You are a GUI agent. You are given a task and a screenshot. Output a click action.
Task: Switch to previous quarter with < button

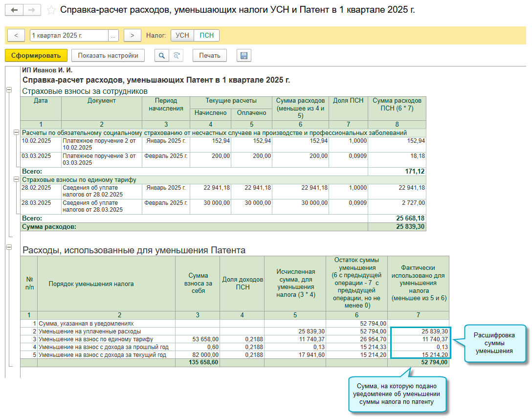pos(16,36)
